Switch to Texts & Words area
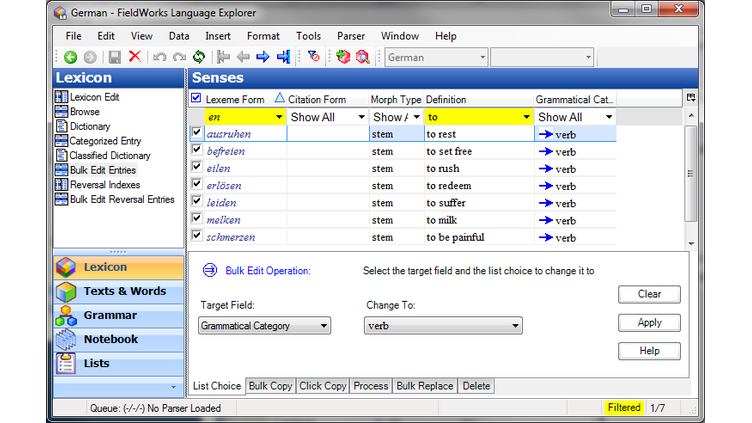752x423 pixels. 118,291
